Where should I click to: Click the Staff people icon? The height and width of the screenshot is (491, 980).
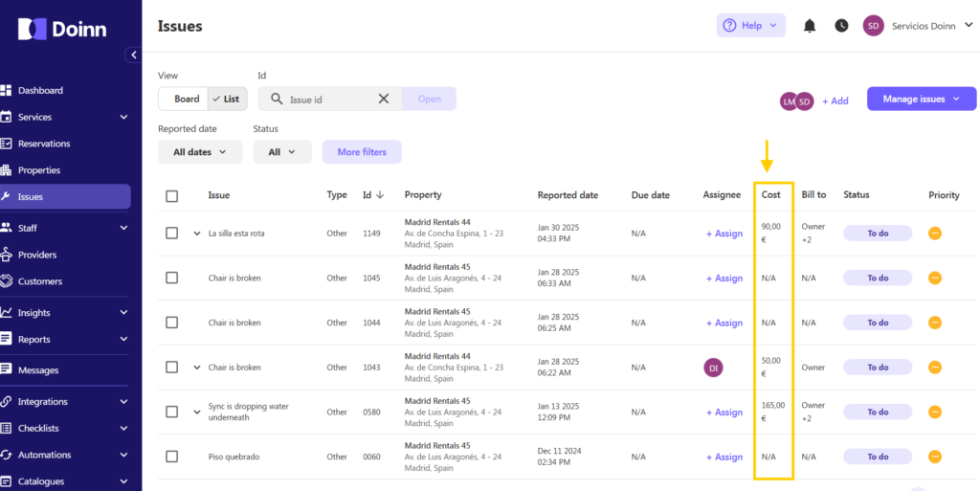click(x=6, y=228)
